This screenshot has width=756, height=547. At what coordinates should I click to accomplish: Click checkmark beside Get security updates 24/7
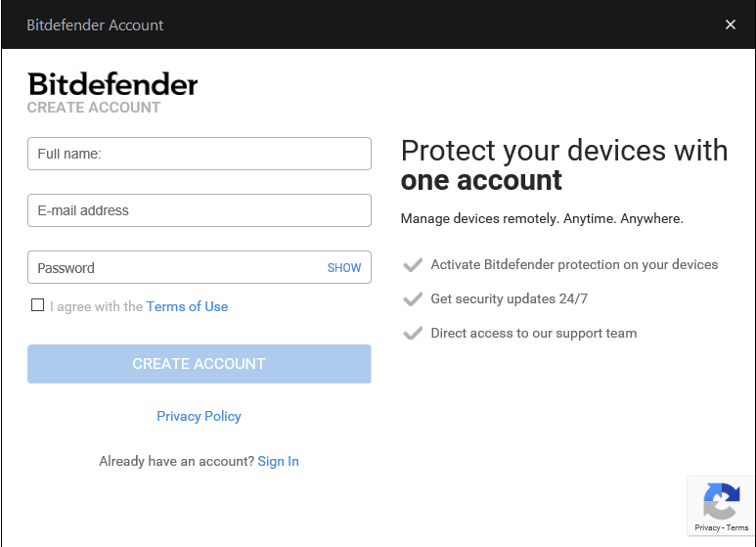tap(413, 298)
